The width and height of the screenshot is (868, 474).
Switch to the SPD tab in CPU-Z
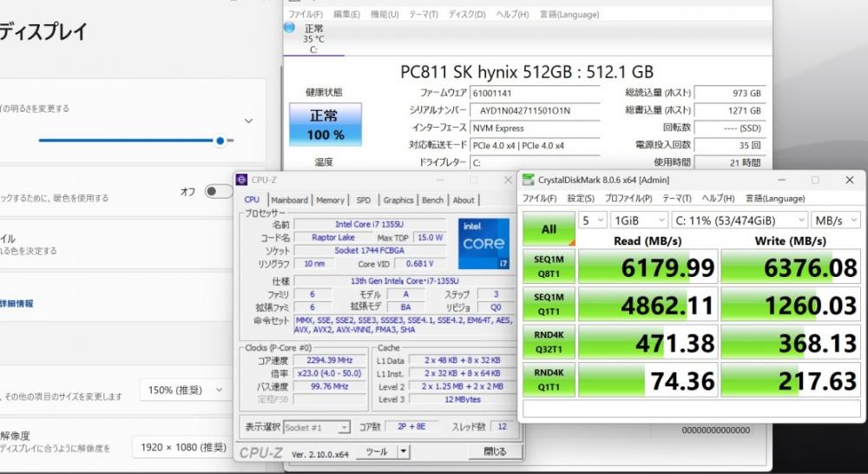tap(364, 200)
